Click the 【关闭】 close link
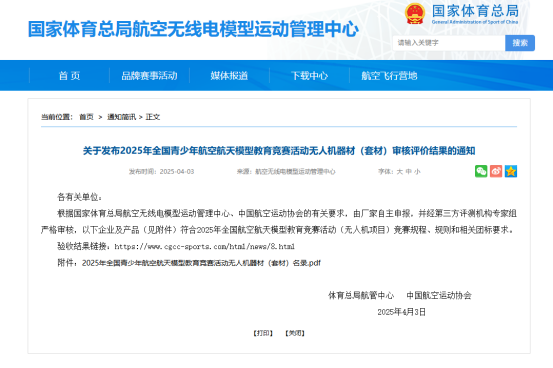The height and width of the screenshot is (368, 553). click(x=295, y=333)
